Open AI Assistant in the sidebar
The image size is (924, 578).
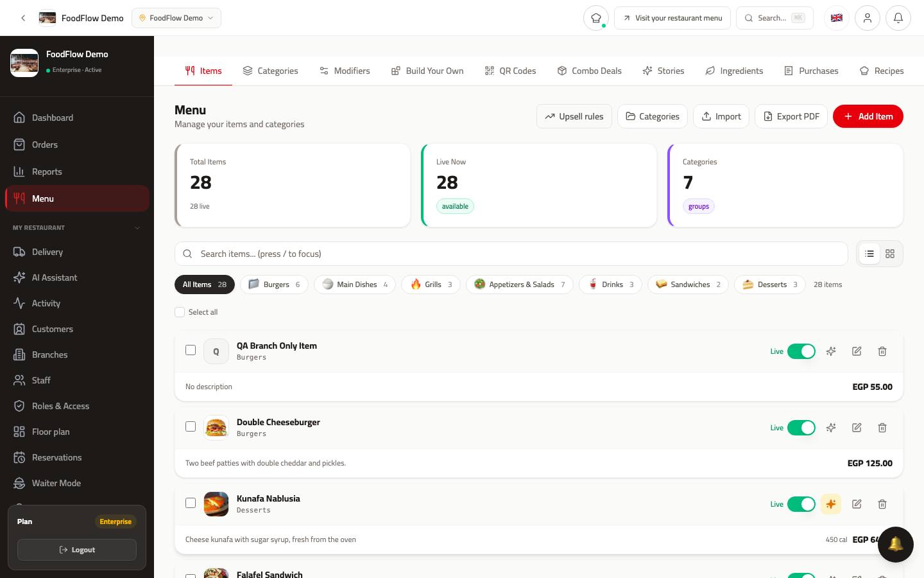77,277
